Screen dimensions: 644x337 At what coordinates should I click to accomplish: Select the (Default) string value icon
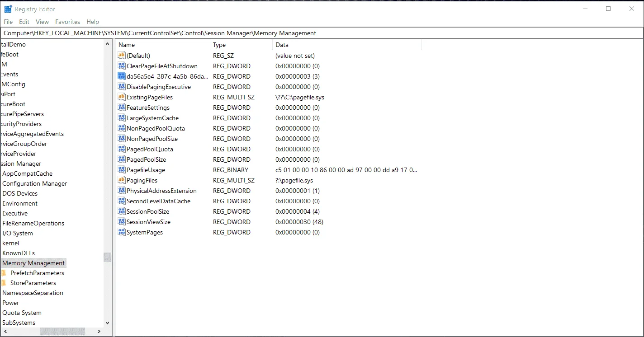(121, 56)
